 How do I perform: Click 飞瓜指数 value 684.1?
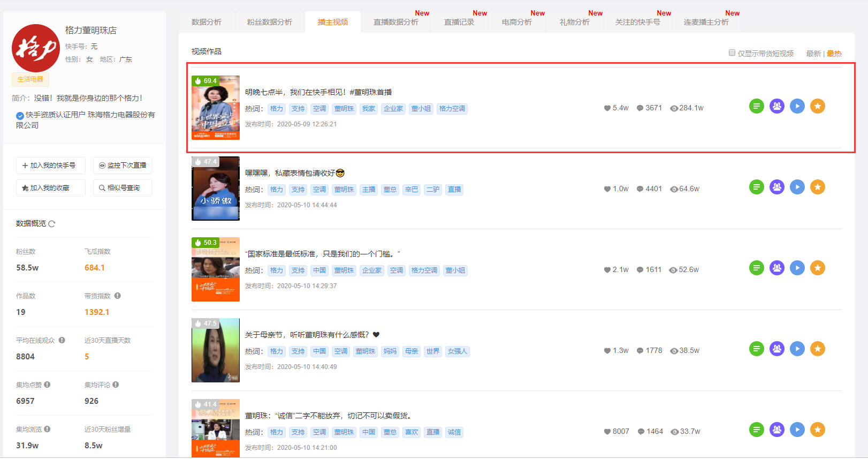95,268
